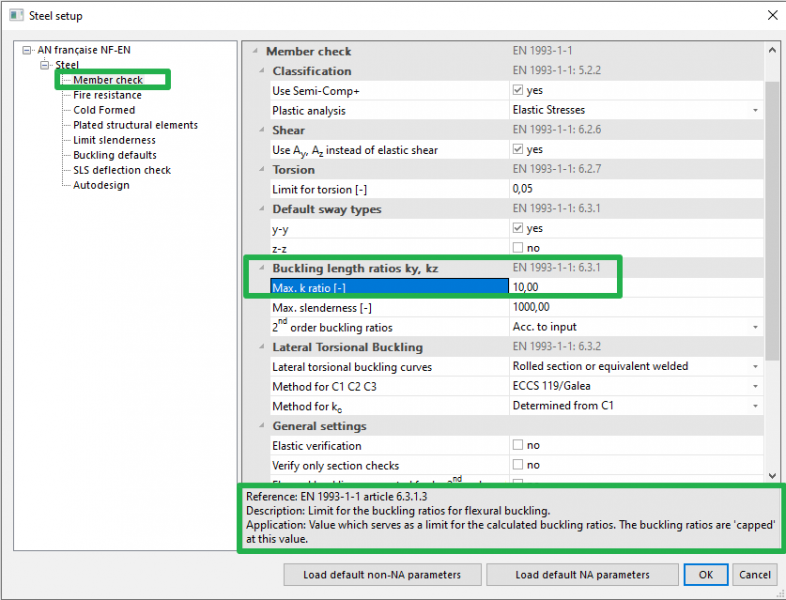The height and width of the screenshot is (600, 786).
Task: Open the 2nd order buckling ratios dropdown
Action: point(755,327)
